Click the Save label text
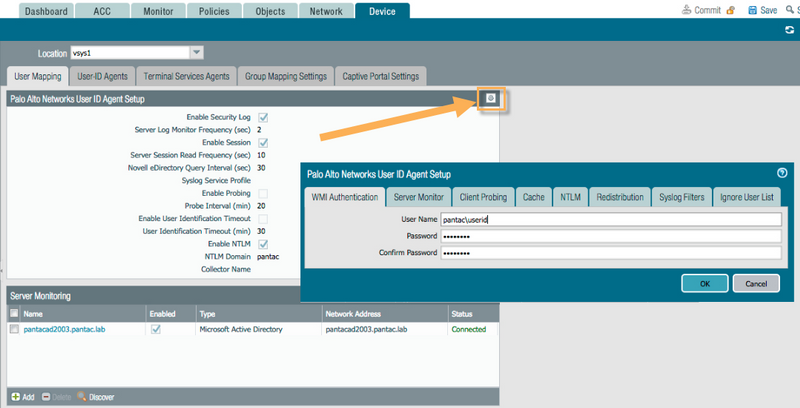 [768, 10]
